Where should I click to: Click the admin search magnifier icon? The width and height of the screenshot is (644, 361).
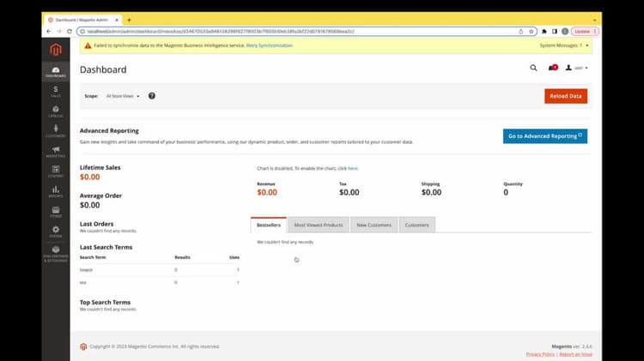(x=533, y=68)
